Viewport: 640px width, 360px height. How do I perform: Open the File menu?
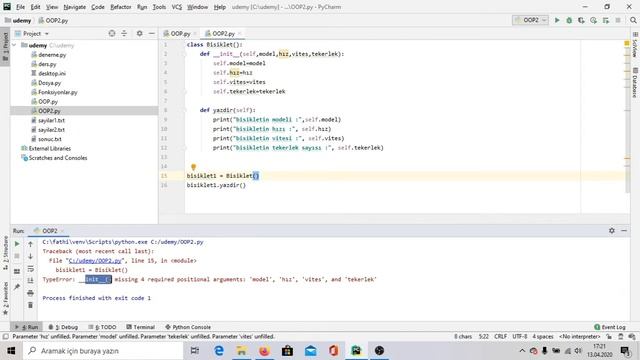(20, 7)
